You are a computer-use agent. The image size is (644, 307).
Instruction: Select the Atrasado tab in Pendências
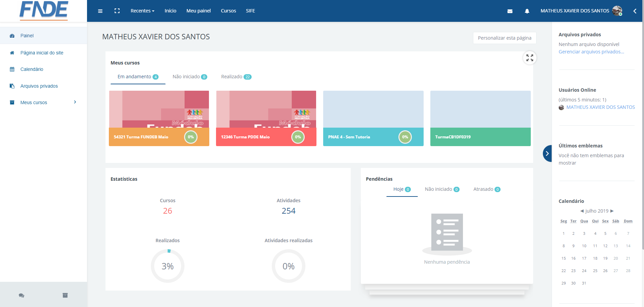click(x=486, y=189)
